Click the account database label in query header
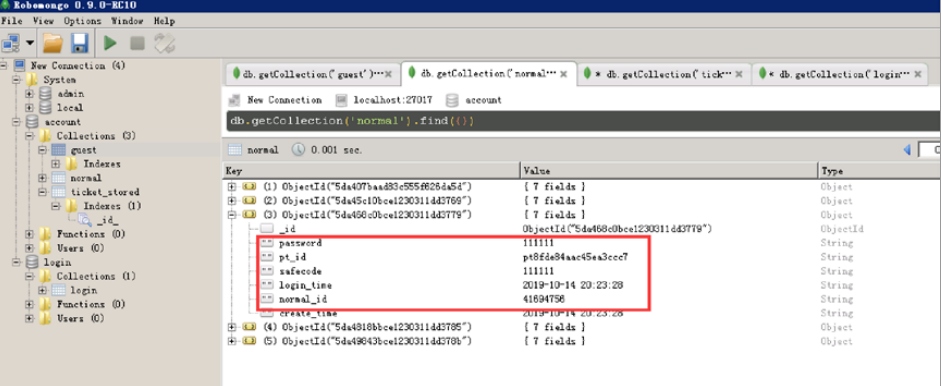Image resolution: width=942 pixels, height=386 pixels. pyautogui.click(x=484, y=100)
